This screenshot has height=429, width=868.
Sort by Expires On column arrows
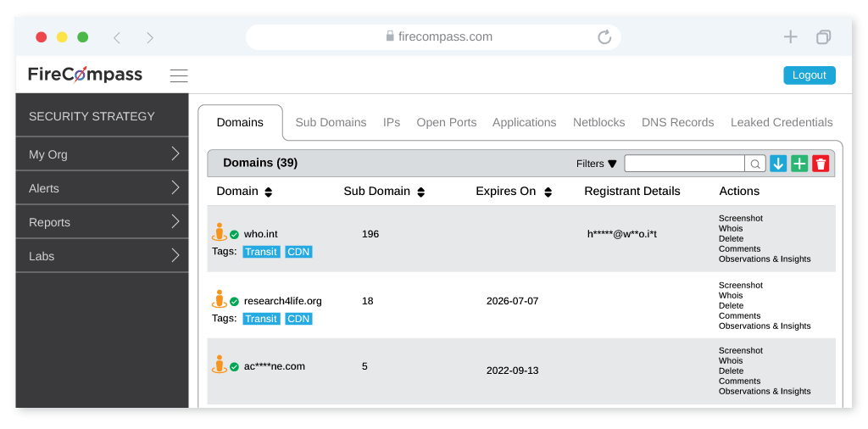coord(548,192)
